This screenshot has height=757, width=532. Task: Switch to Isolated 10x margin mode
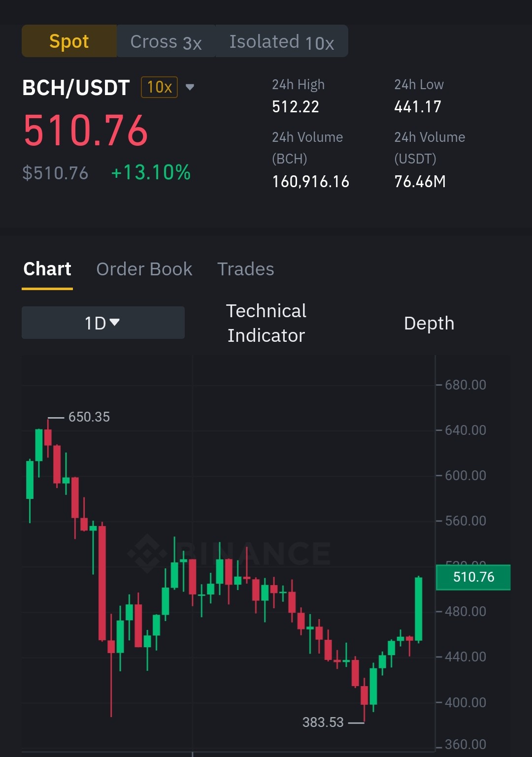point(282,41)
